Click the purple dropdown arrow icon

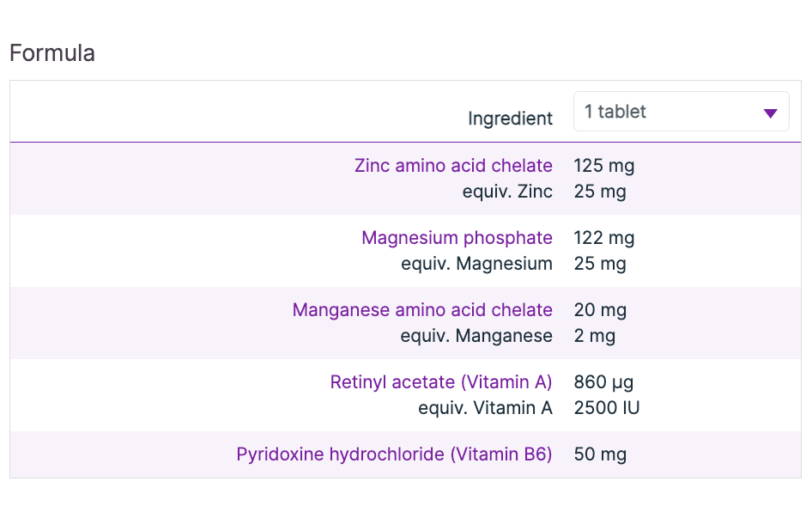[x=770, y=113]
